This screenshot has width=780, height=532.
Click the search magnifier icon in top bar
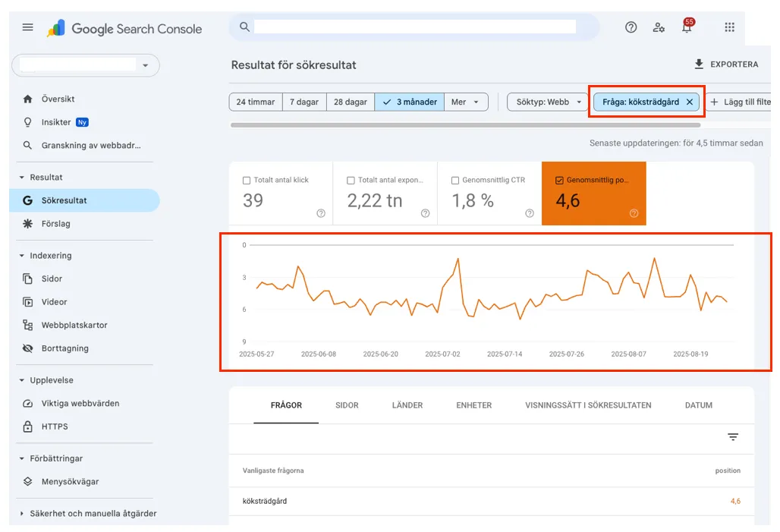pos(244,27)
